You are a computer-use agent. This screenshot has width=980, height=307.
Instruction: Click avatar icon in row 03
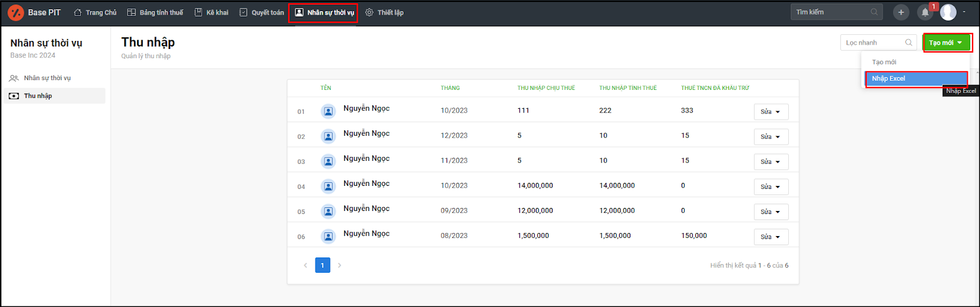point(328,161)
